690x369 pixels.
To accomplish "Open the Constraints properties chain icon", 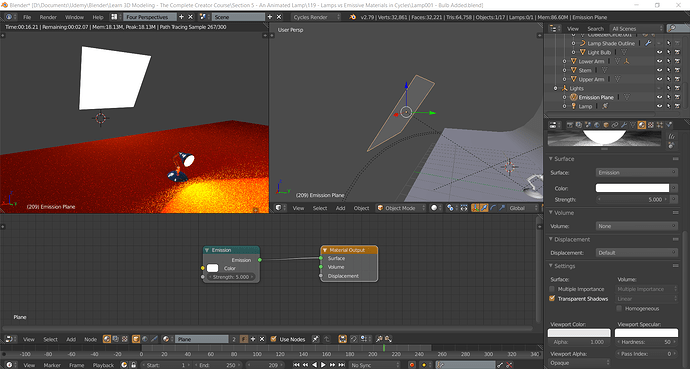I will (x=615, y=125).
